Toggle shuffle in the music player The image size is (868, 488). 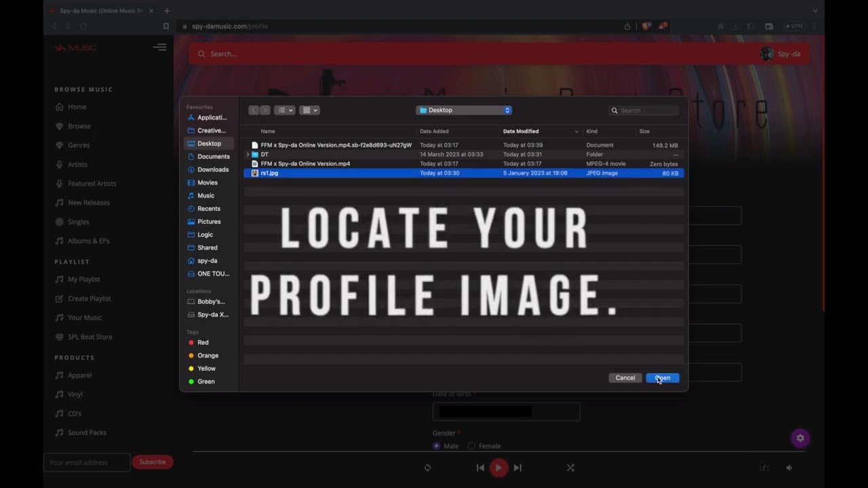click(570, 468)
